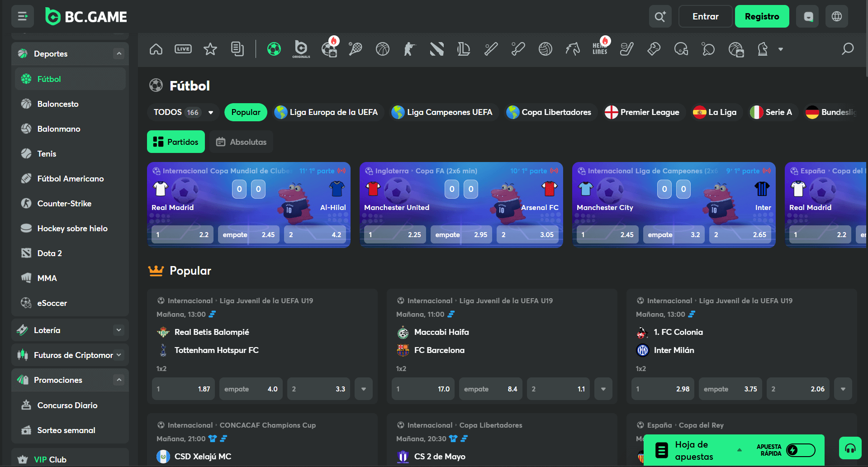Select the Dota 2 icon in toolbar

[x=437, y=49]
